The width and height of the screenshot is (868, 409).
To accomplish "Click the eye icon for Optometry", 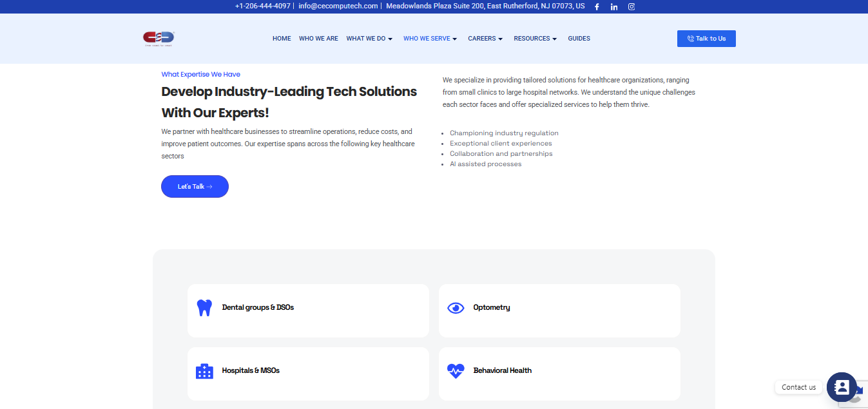I will tap(456, 308).
